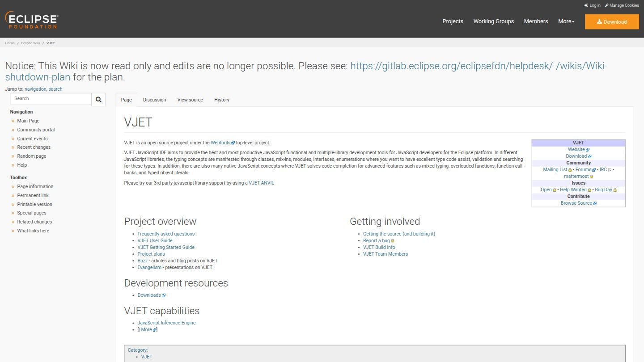The image size is (644, 362).
Task: Open the Members menu item
Action: (536, 21)
